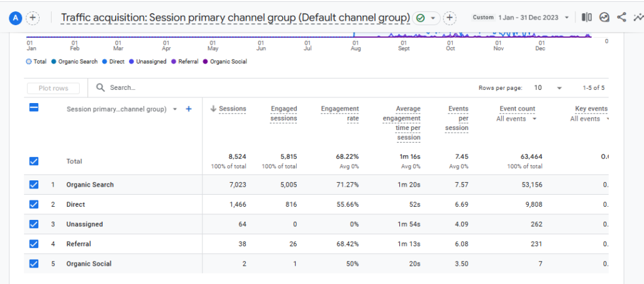
Task: Open the report status green check icon
Action: tap(420, 18)
